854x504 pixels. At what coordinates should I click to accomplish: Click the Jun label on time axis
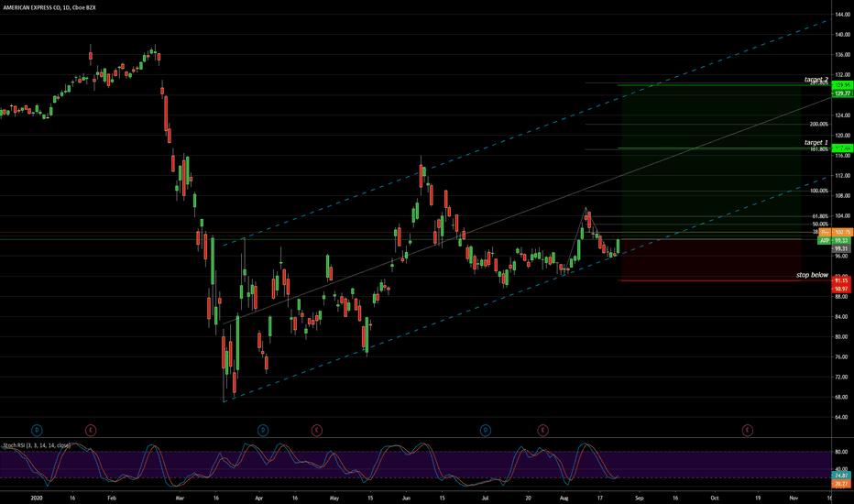point(406,498)
